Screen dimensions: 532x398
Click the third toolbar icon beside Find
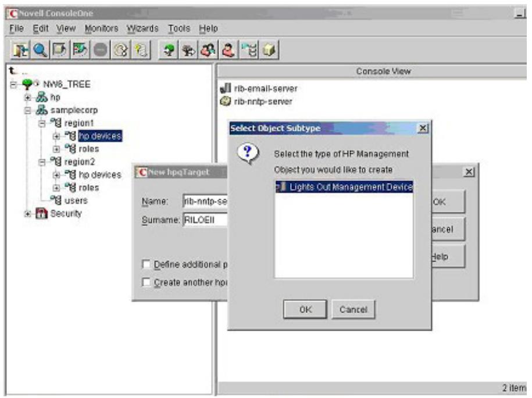point(60,50)
